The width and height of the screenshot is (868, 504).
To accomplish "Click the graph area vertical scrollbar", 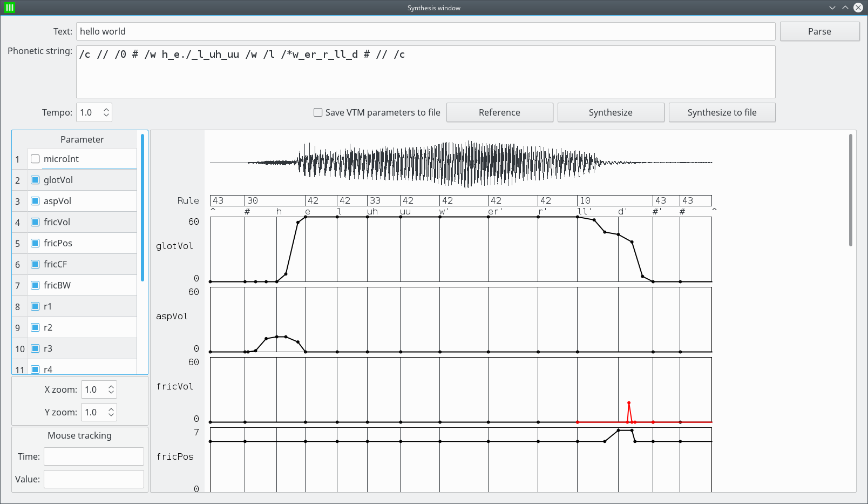I will pyautogui.click(x=851, y=190).
